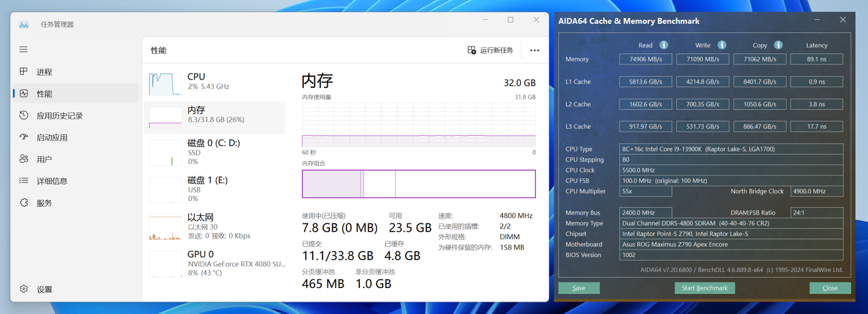Select 磁盘 1 (E:) USB entry
The height and width of the screenshot is (314, 868).
[215, 189]
